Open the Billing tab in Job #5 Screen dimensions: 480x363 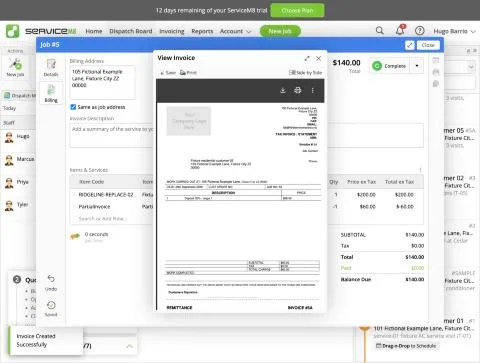click(51, 93)
